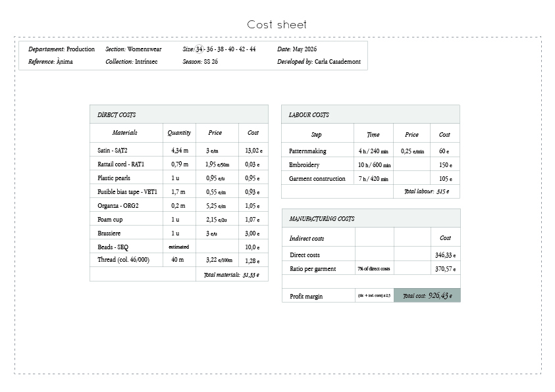
Task: Click the 'Brassiere' row label
Action: (x=109, y=233)
